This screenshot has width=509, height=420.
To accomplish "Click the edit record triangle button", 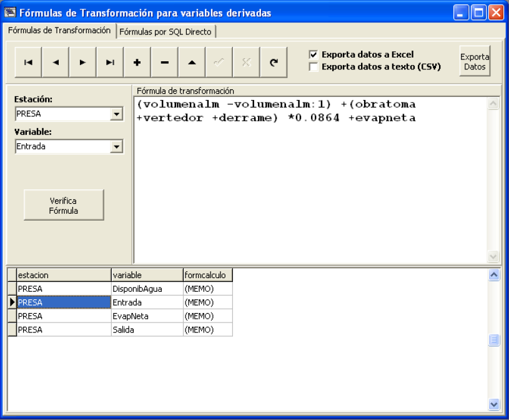I will pyautogui.click(x=192, y=62).
